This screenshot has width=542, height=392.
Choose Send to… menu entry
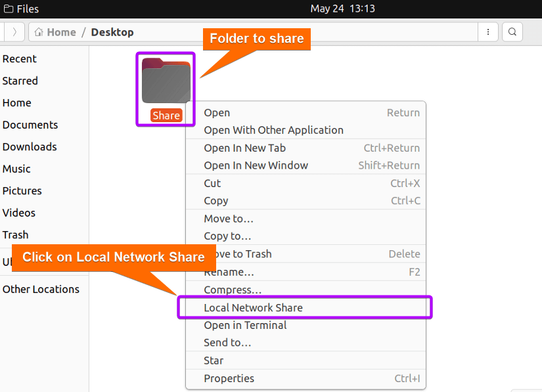tap(306, 343)
